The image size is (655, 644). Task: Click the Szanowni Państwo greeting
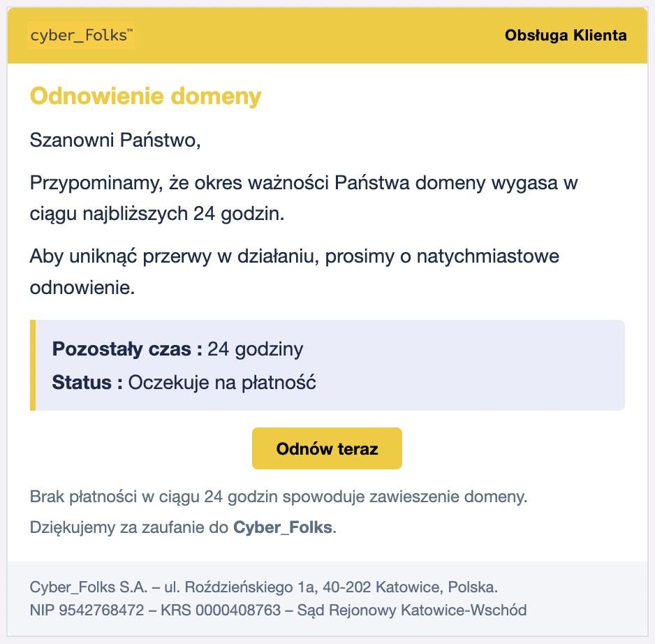(x=115, y=140)
